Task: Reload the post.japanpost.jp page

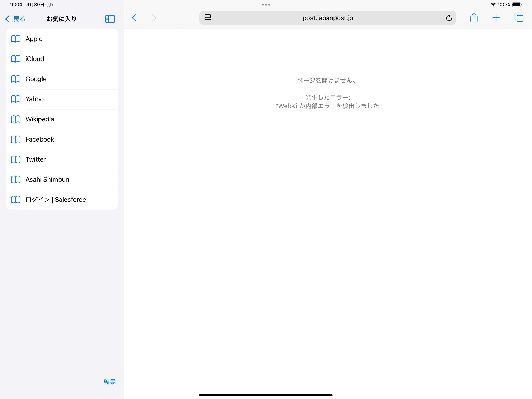Action: 449,18
